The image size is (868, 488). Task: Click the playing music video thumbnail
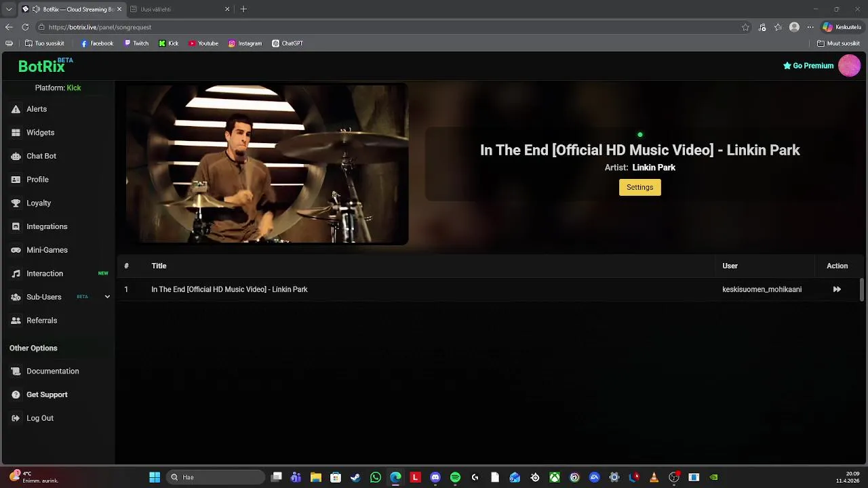[x=267, y=164]
